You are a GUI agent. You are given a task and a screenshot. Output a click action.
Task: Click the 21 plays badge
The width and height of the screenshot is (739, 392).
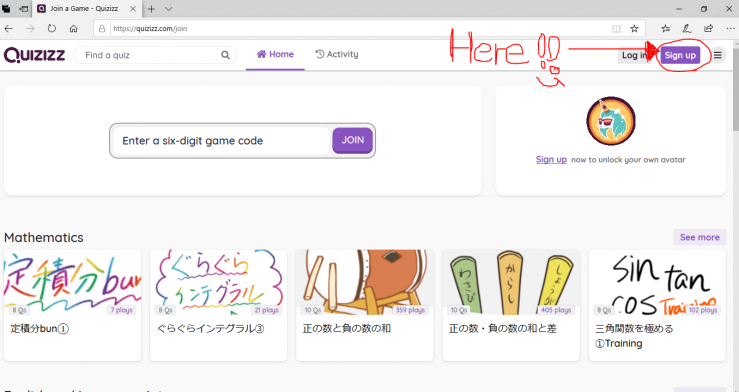pos(267,310)
